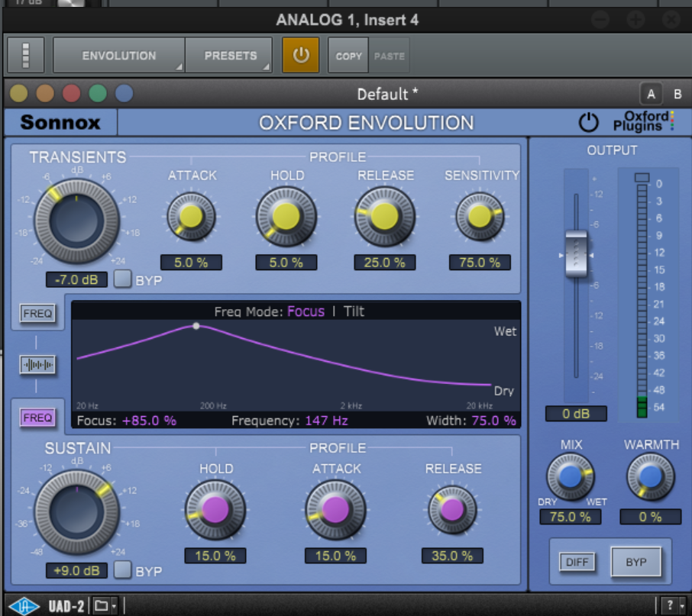Select the yellow color dot
This screenshot has height=616, width=692.
point(18,93)
